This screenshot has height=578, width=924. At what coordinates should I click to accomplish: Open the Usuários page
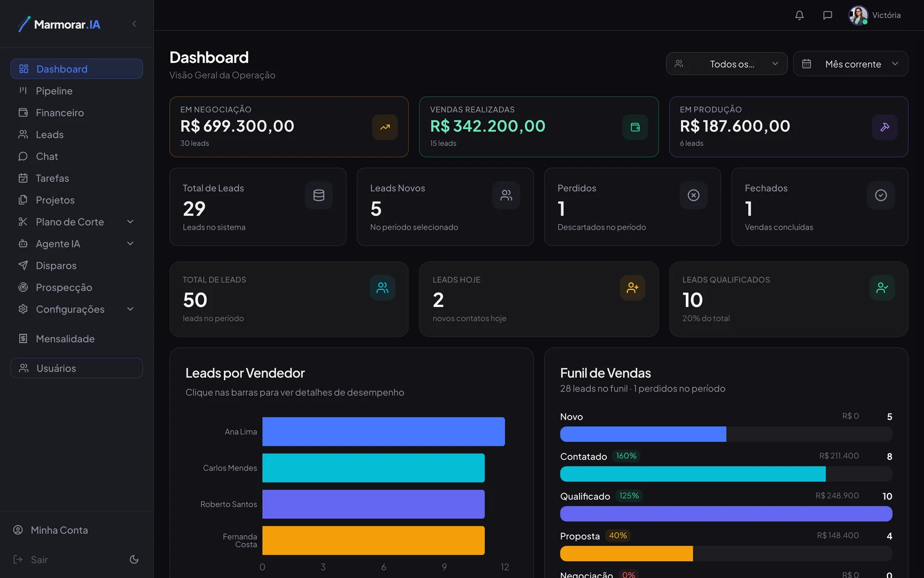(x=76, y=368)
